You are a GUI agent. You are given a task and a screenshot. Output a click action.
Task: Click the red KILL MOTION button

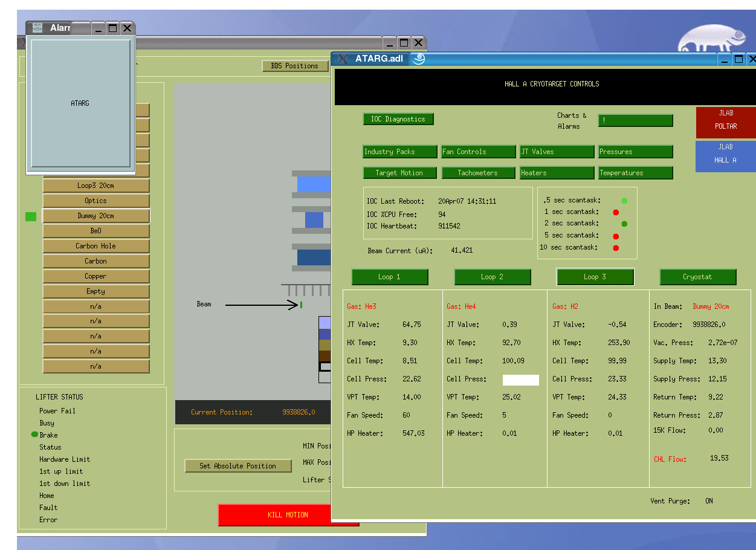tap(288, 515)
